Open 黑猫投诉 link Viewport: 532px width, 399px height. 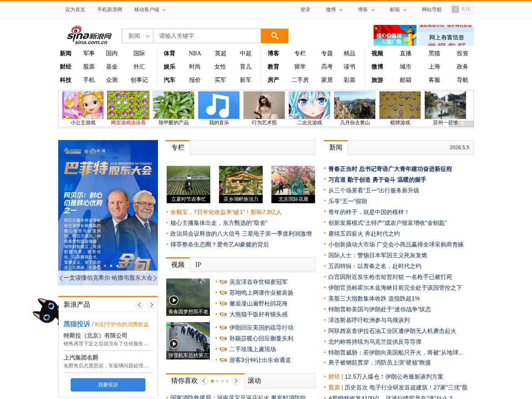coord(77,324)
